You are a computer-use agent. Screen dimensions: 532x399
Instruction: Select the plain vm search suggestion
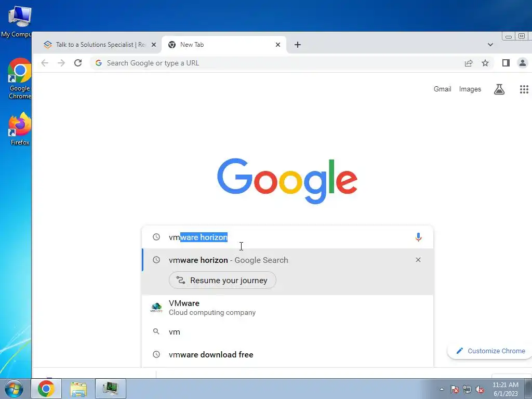click(x=287, y=332)
